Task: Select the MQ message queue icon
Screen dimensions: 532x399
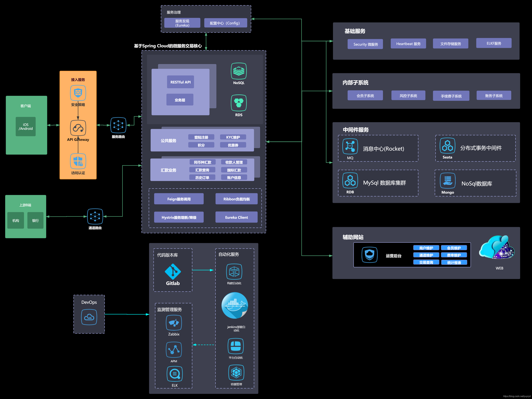Action: coord(350,147)
